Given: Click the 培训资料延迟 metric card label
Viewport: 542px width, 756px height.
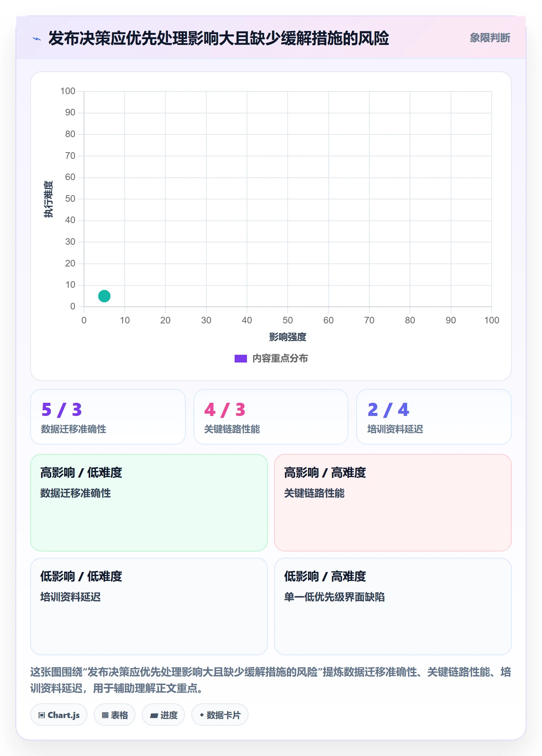Looking at the screenshot, I should pyautogui.click(x=395, y=429).
